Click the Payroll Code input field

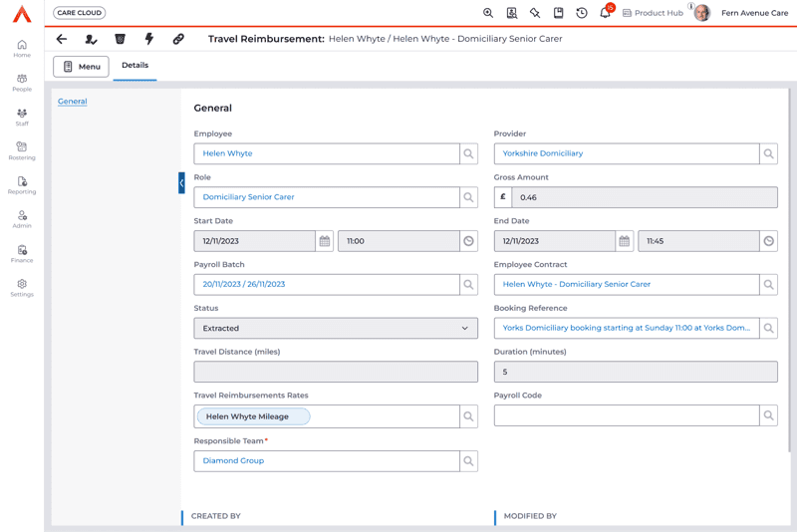(x=626, y=415)
